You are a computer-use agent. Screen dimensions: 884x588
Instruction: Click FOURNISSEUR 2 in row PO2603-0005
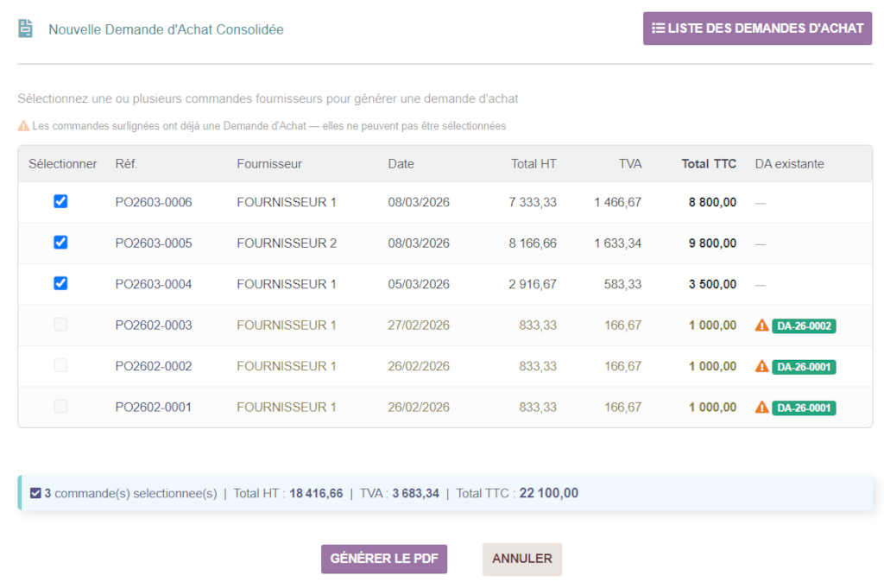coord(287,243)
